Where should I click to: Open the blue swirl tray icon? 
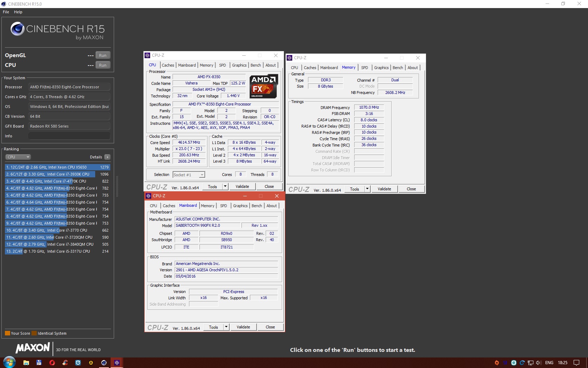(x=522, y=363)
